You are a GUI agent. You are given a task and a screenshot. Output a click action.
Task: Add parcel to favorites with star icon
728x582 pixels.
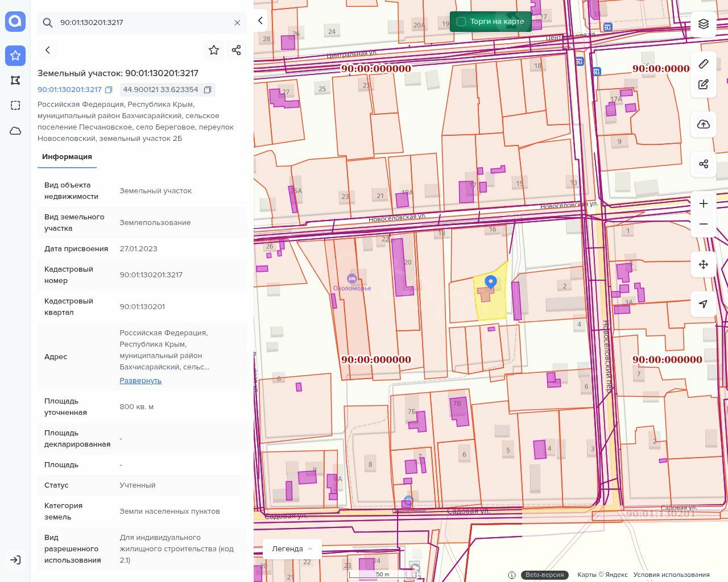pyautogui.click(x=214, y=50)
